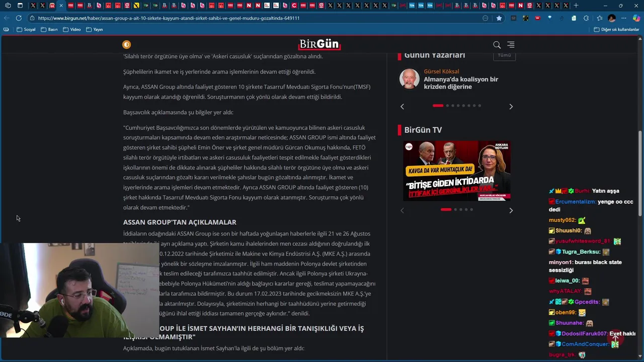Image resolution: width=644 pixels, height=362 pixels.
Task: Open the BirGün site search
Action: coord(497,45)
